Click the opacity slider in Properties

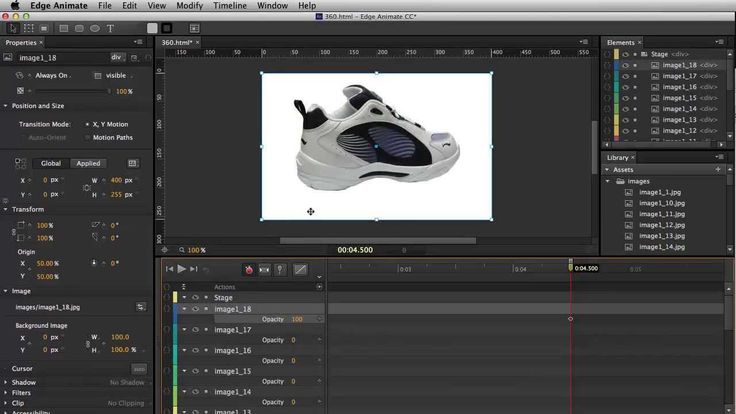pos(72,91)
